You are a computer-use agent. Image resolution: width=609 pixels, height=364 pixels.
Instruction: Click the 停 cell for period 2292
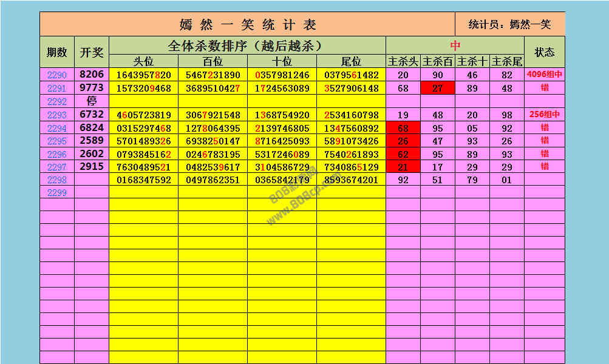pyautogui.click(x=92, y=101)
